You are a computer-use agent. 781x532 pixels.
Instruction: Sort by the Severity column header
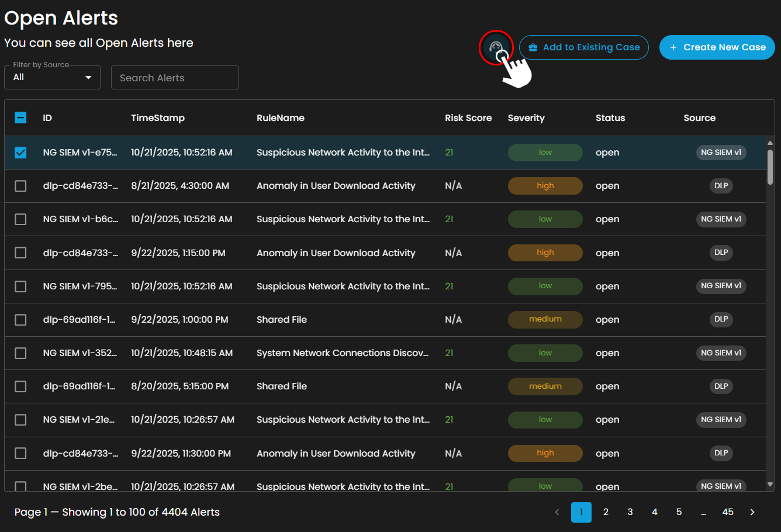(x=526, y=118)
